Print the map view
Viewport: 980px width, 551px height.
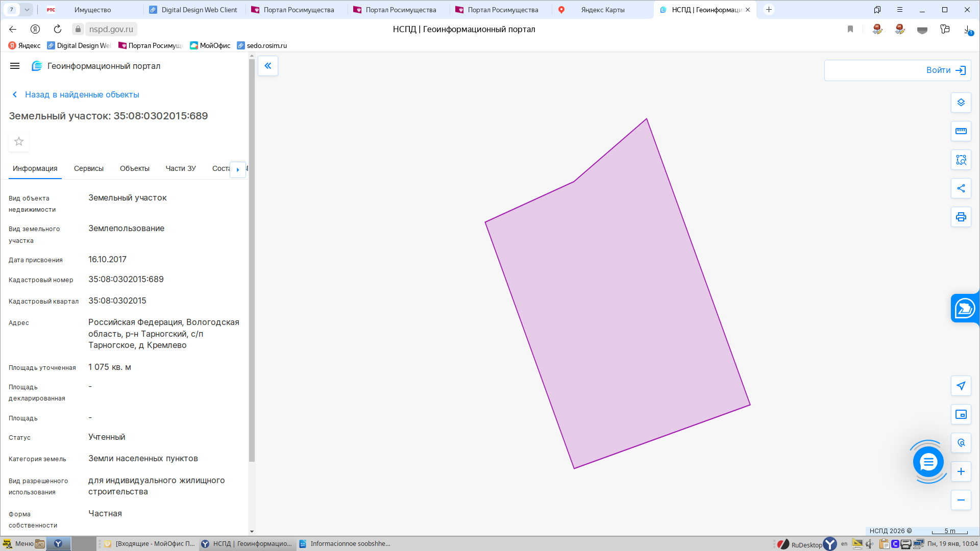pos(961,217)
